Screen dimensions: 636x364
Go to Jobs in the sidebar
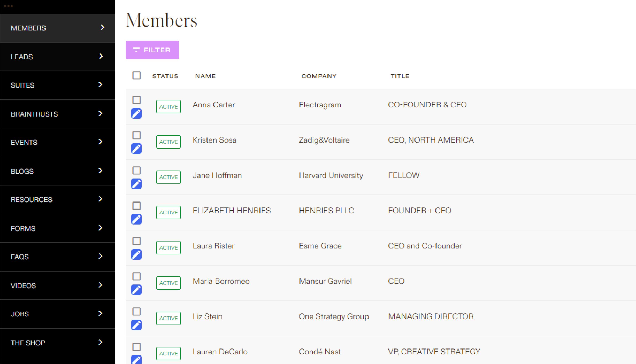click(x=20, y=314)
